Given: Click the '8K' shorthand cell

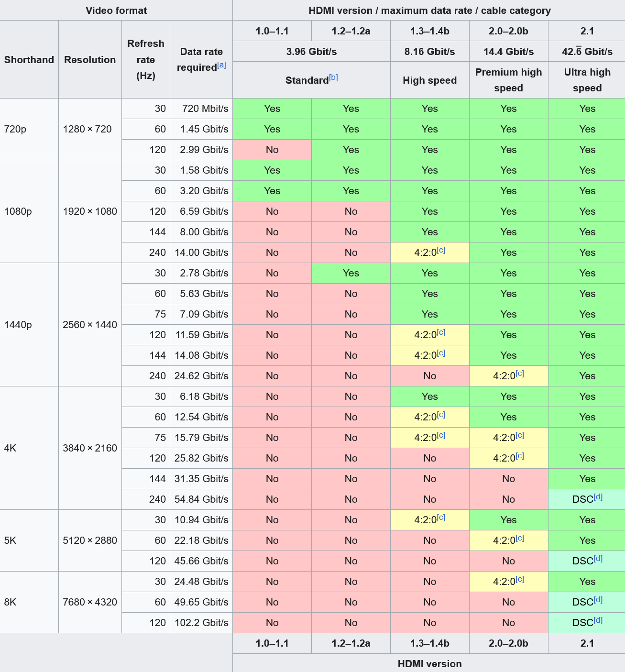Looking at the screenshot, I should [29, 602].
